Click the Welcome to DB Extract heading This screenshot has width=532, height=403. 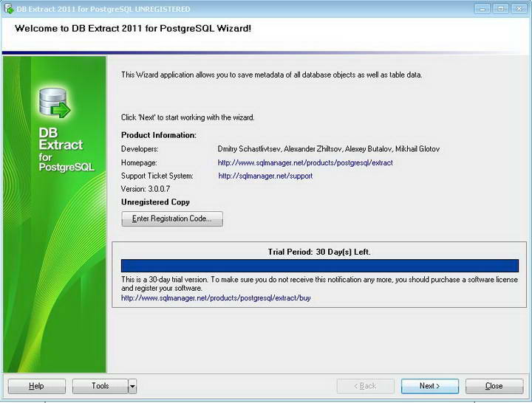(x=133, y=29)
